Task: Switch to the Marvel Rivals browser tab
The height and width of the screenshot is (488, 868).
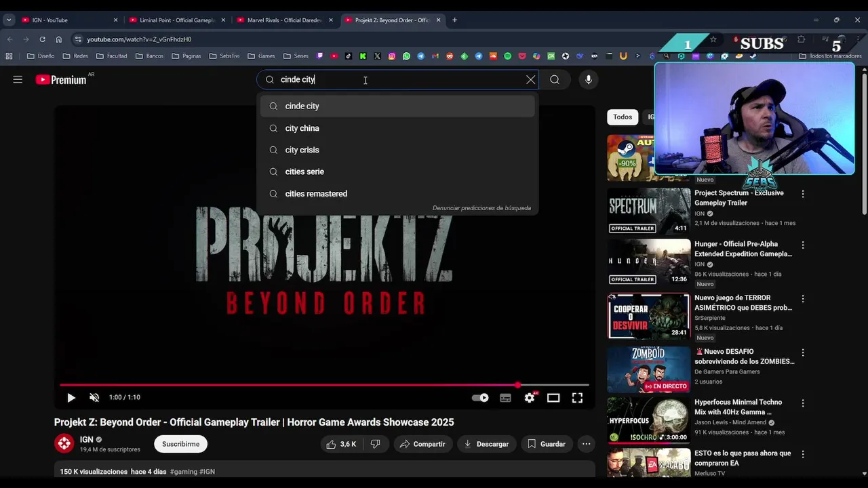Action: coord(285,20)
